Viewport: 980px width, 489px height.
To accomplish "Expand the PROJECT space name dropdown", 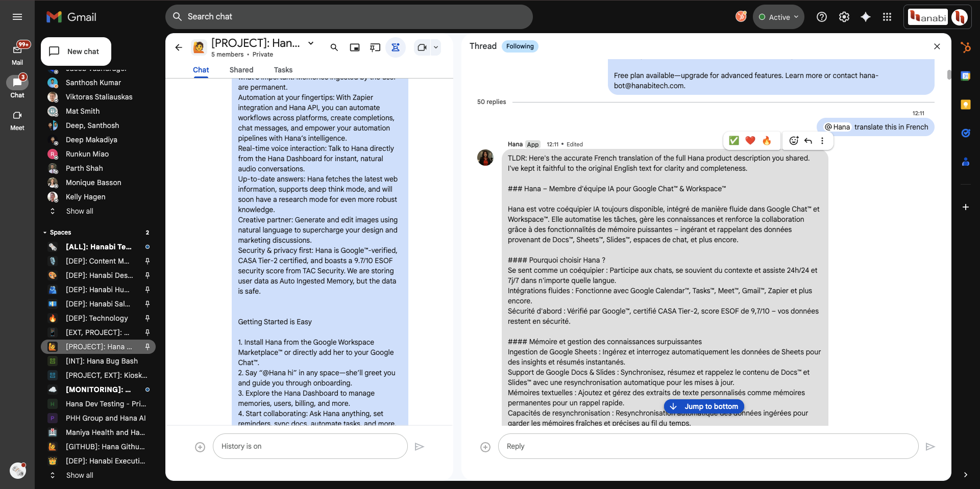I will click(311, 43).
